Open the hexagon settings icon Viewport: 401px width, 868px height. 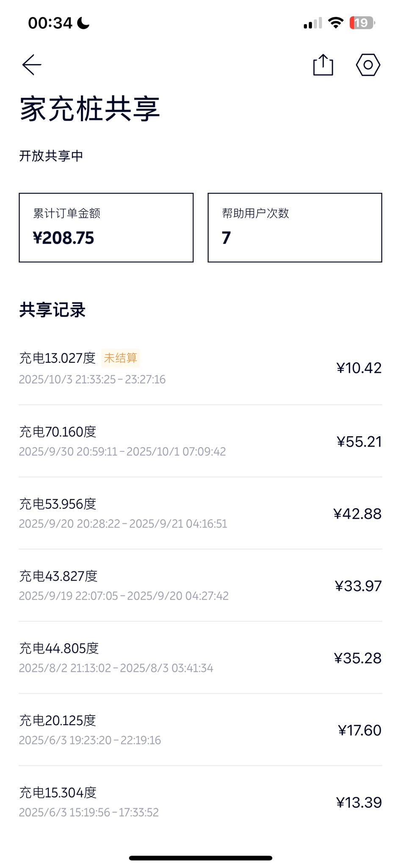point(368,65)
